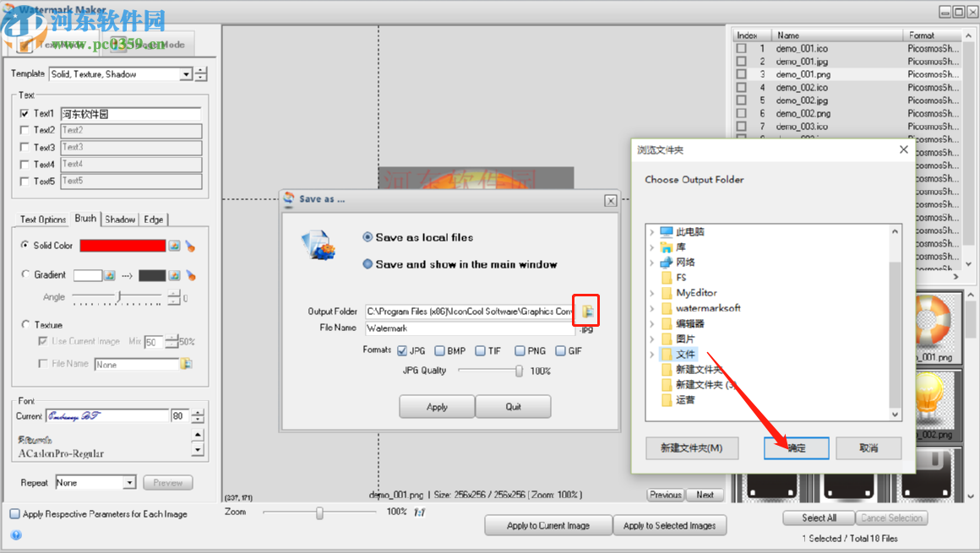This screenshot has height=553, width=980.
Task: Click the help question mark icon
Action: point(16,535)
